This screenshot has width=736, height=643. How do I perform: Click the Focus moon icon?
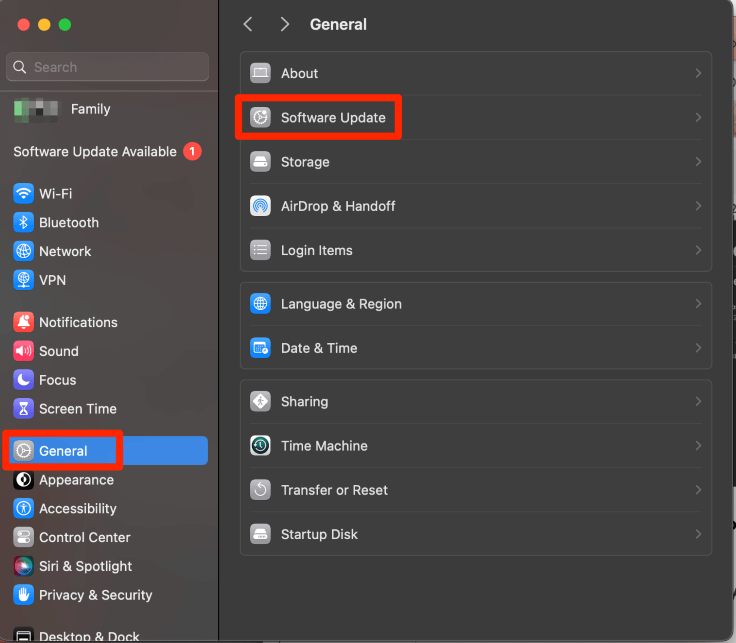(23, 380)
